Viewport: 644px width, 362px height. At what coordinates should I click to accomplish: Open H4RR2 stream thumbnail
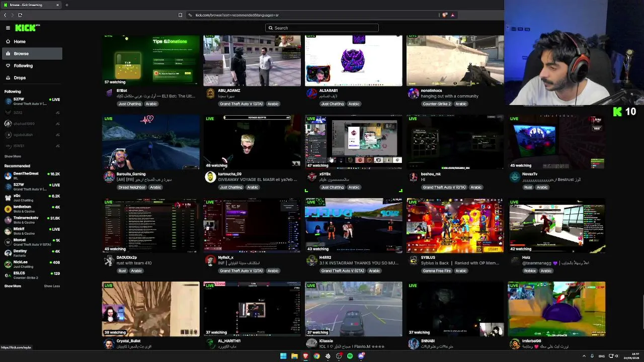pyautogui.click(x=354, y=225)
